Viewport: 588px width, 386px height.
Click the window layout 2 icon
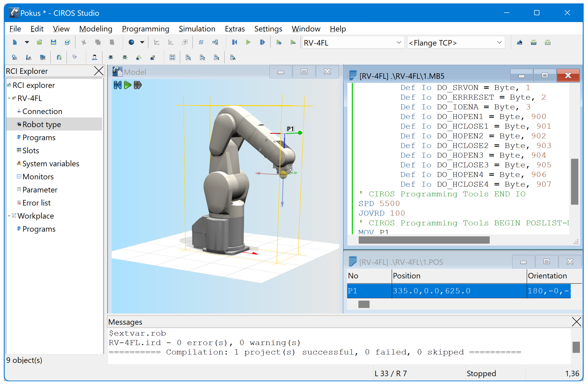202,57
